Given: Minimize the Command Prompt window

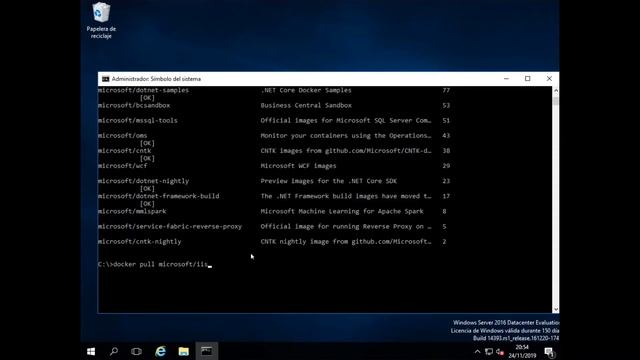Looking at the screenshot, I should pyautogui.click(x=506, y=79).
